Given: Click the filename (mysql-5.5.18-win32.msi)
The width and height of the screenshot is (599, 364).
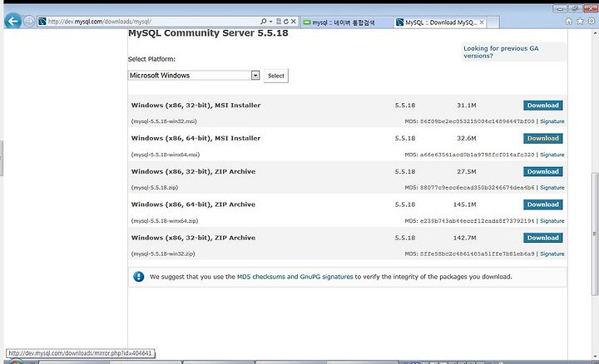Looking at the screenshot, I should (164, 121).
